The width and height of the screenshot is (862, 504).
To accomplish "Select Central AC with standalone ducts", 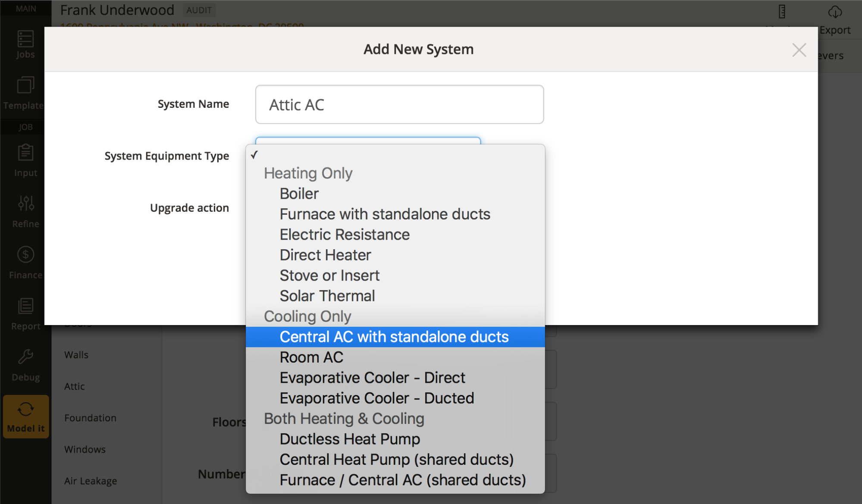I will click(x=395, y=337).
